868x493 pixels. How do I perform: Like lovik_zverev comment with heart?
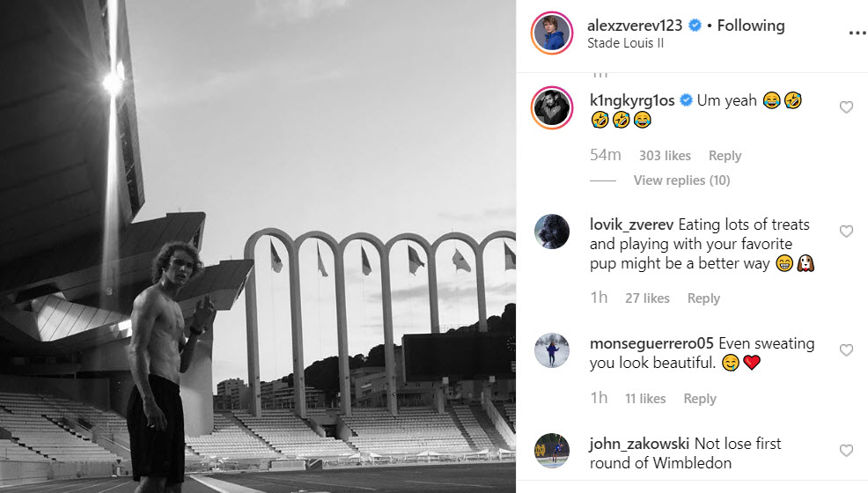[846, 231]
